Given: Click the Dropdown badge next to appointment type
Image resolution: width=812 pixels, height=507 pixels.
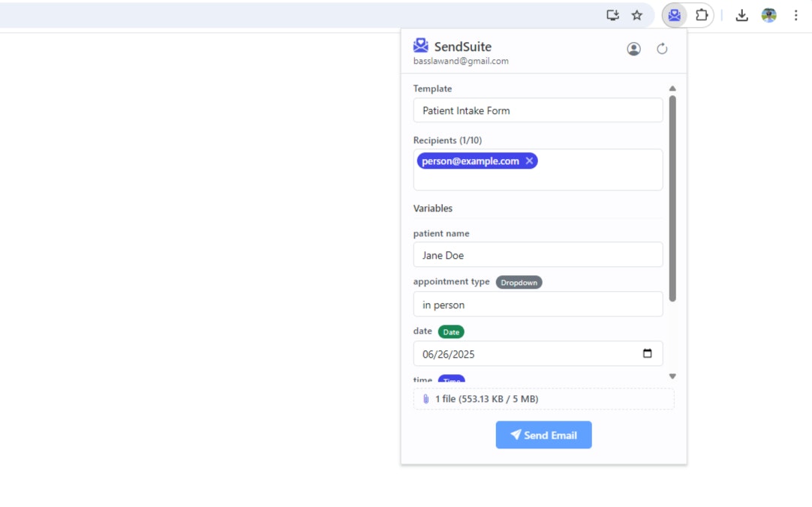Looking at the screenshot, I should [519, 283].
